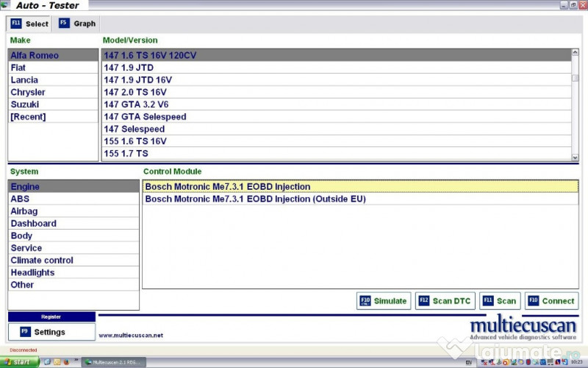The image size is (588, 368).
Task: Click the model list scroll down arrow
Action: pyautogui.click(x=575, y=158)
